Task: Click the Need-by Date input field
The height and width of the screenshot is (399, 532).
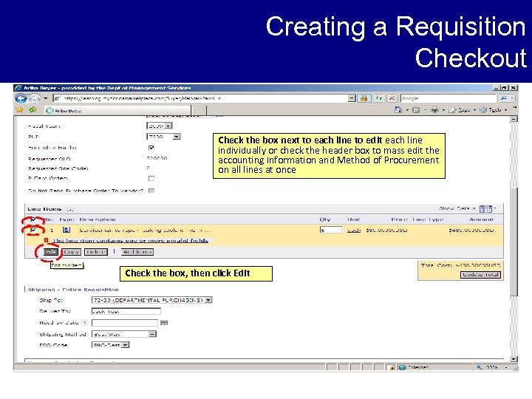Action: [x=125, y=323]
